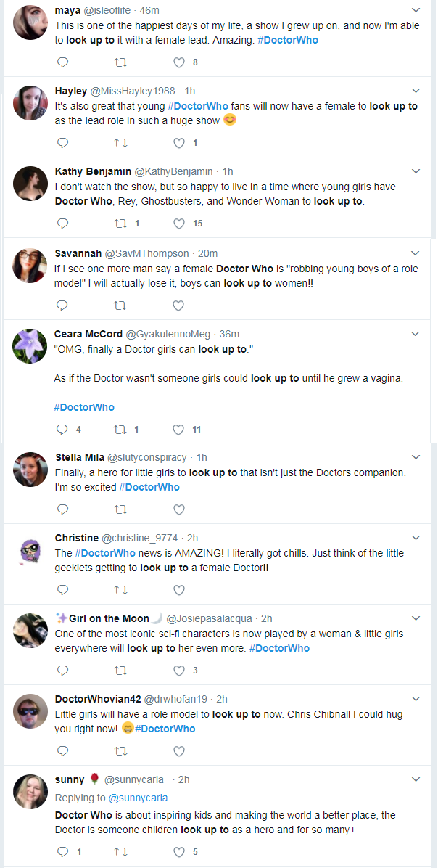
Task: Open more options chevron on sunny's tweet
Action: coord(416,779)
